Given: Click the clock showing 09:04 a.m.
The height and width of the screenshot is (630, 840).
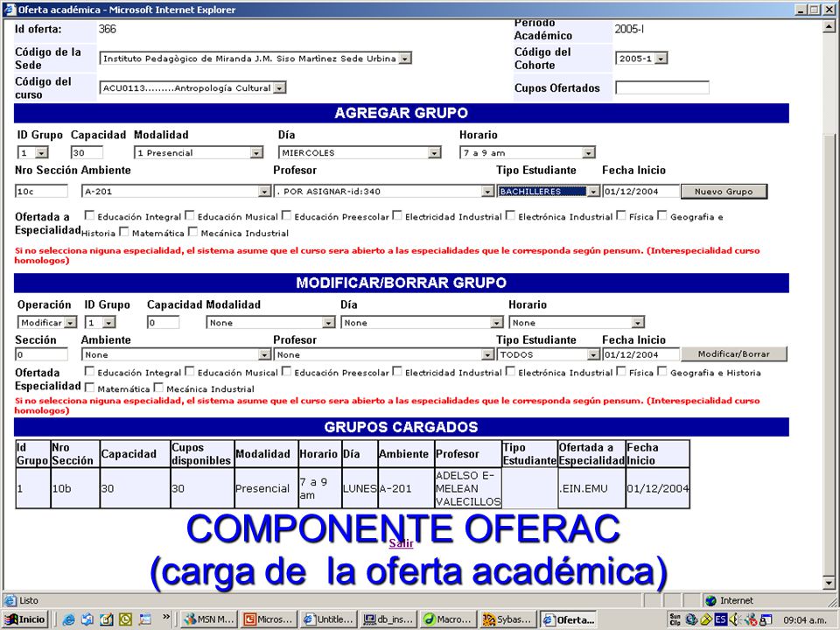Looking at the screenshot, I should click(805, 619).
